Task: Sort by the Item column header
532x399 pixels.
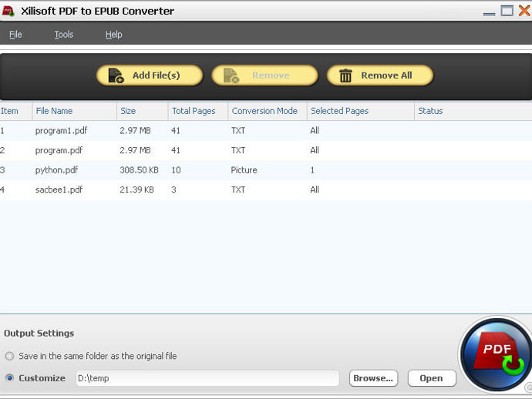Action: [x=15, y=111]
